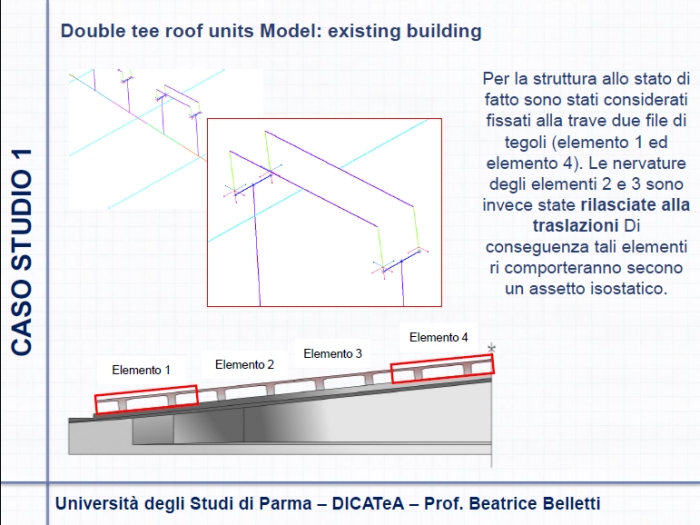Open the red-bordered zoomed wireframe inset
This screenshot has width=700, height=525.
click(x=323, y=212)
